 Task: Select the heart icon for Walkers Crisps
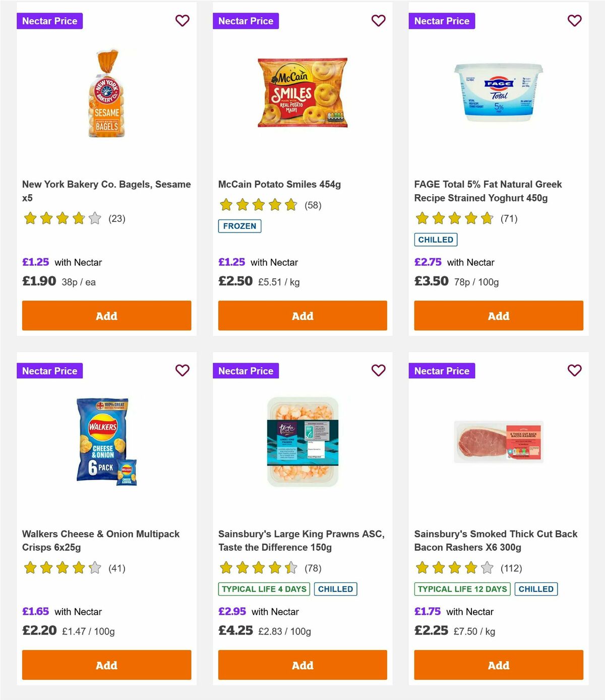182,371
